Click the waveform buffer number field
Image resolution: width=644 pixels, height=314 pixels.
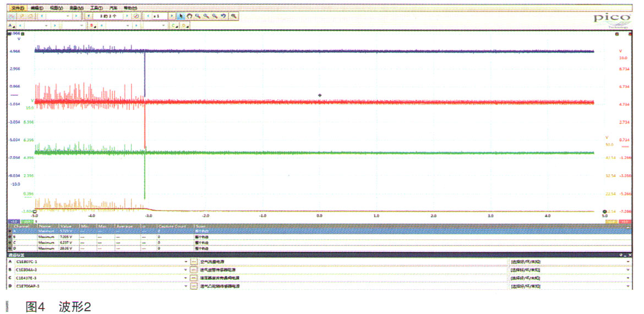(x=107, y=16)
